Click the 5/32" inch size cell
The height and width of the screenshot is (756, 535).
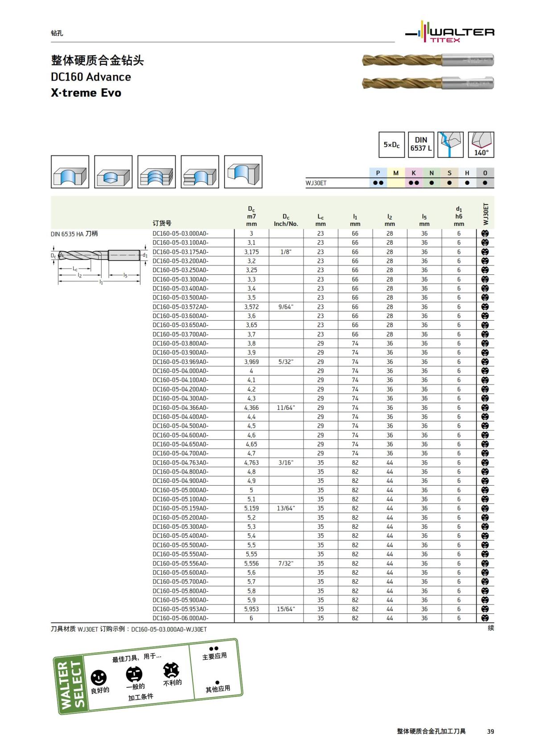pyautogui.click(x=286, y=362)
